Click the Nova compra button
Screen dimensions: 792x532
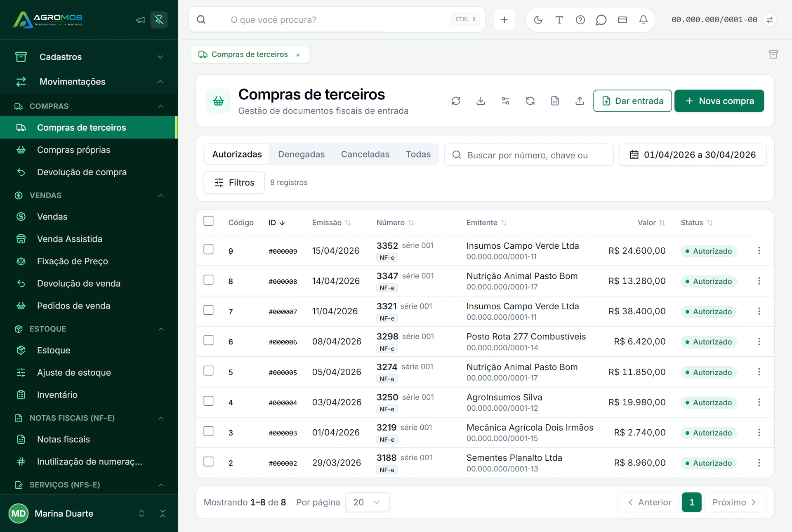(719, 101)
